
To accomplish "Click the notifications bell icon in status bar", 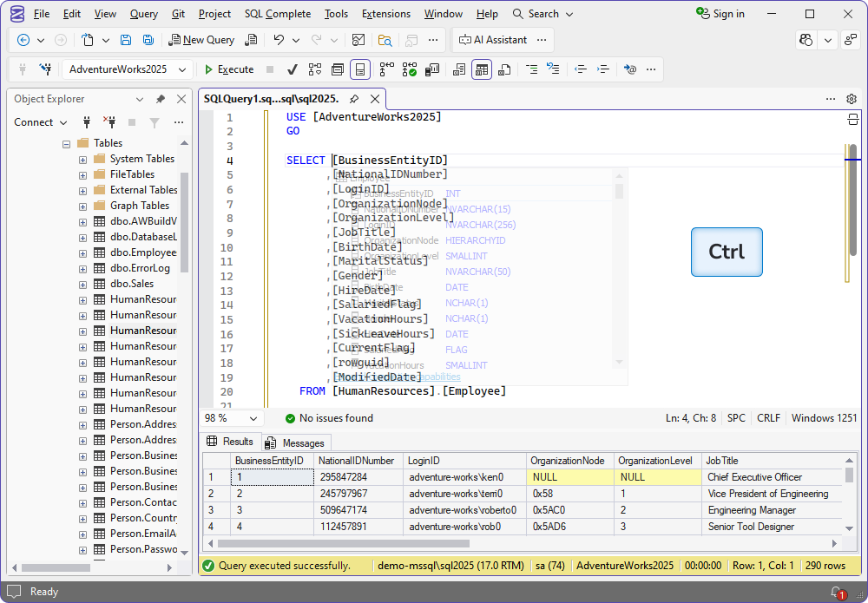I will point(837,592).
